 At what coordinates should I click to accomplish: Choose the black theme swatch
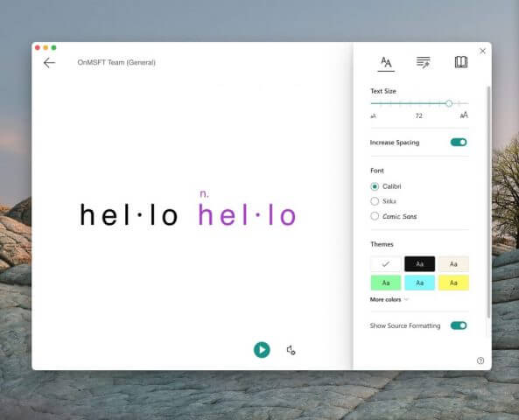point(420,263)
